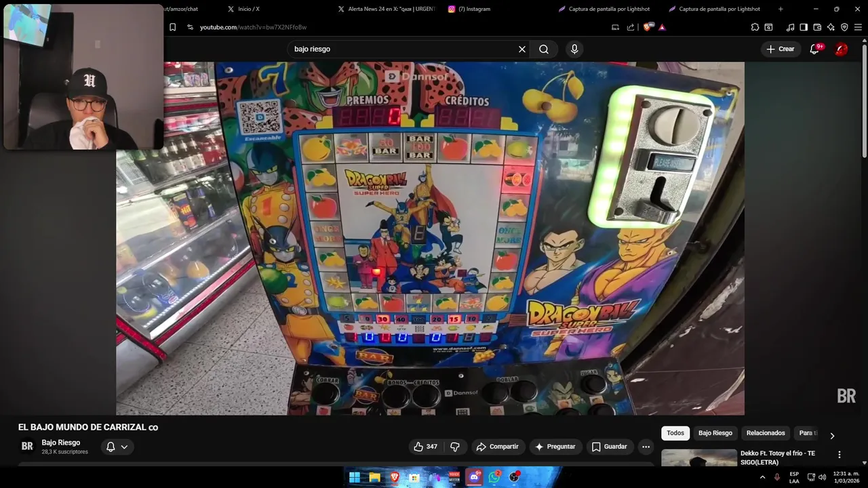The height and width of the screenshot is (488, 868).
Task: Open the browser hamburger menu
Action: (859, 27)
